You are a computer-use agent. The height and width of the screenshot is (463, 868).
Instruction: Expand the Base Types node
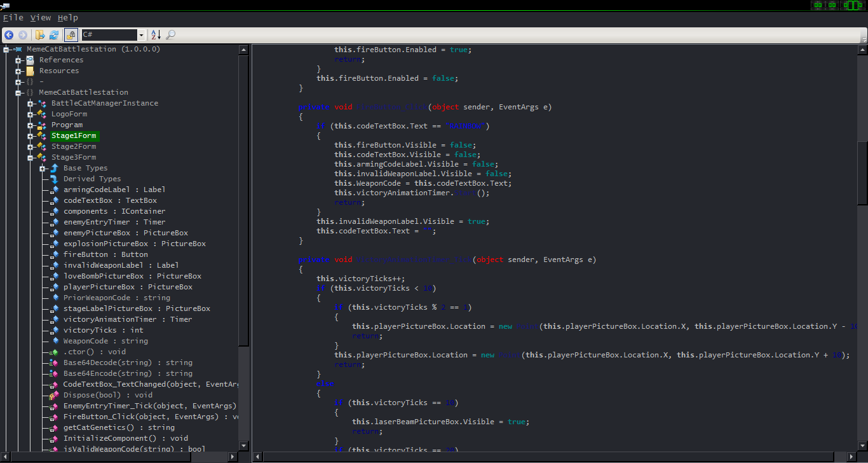click(x=43, y=168)
